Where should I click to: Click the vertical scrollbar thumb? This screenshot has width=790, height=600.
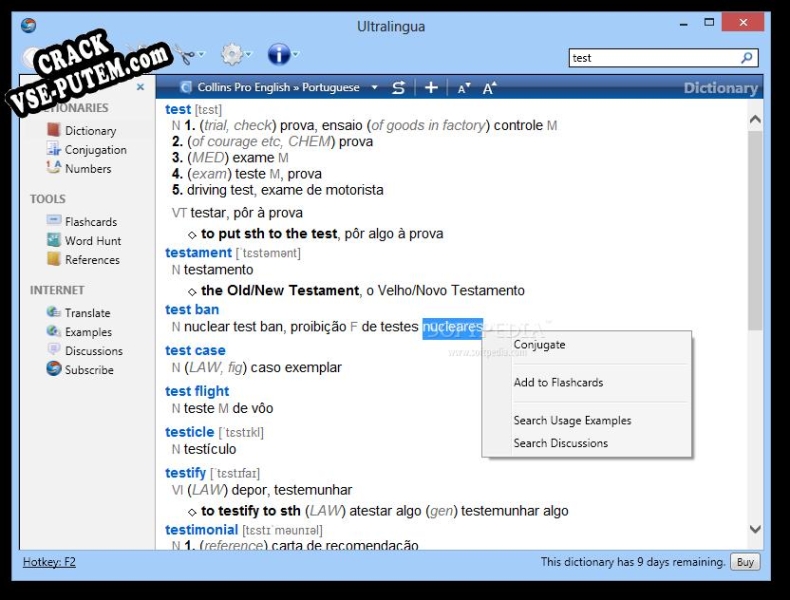tap(755, 231)
